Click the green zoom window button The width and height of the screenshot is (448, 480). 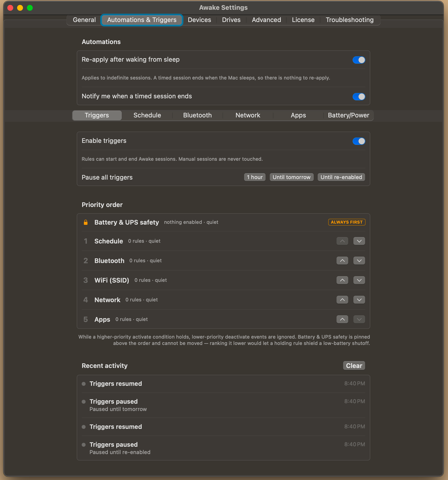click(30, 8)
